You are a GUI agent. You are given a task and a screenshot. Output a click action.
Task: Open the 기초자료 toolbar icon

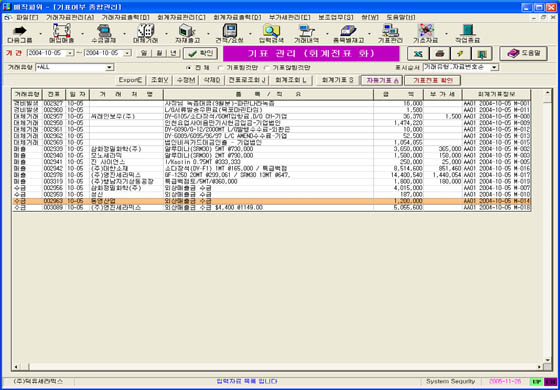click(x=425, y=34)
